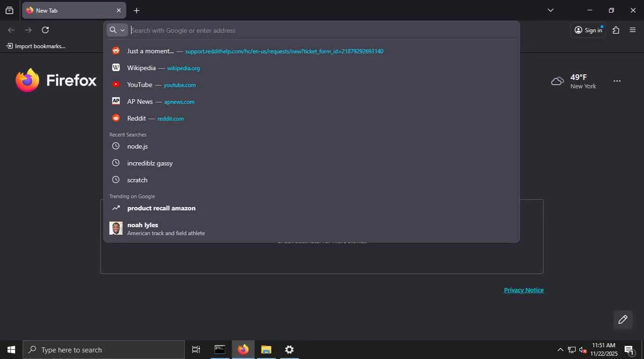Open the terminal app on taskbar
The image size is (644, 359).
point(220,350)
